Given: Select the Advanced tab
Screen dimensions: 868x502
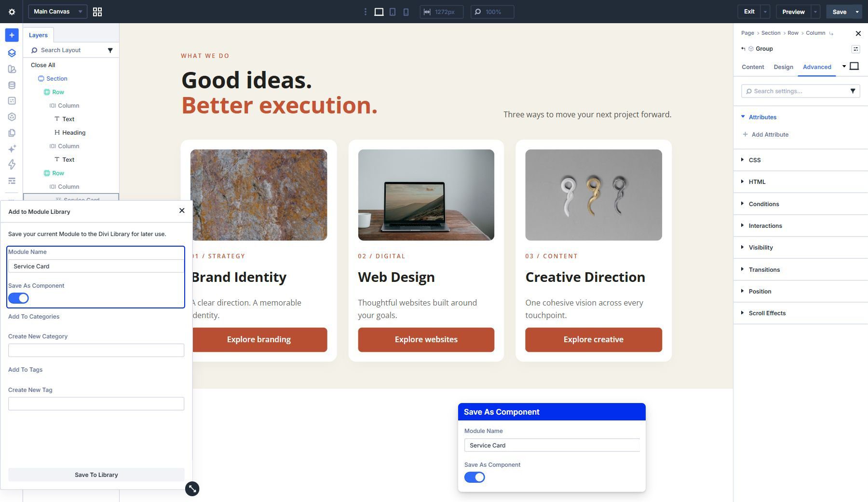Looking at the screenshot, I should click(x=817, y=67).
